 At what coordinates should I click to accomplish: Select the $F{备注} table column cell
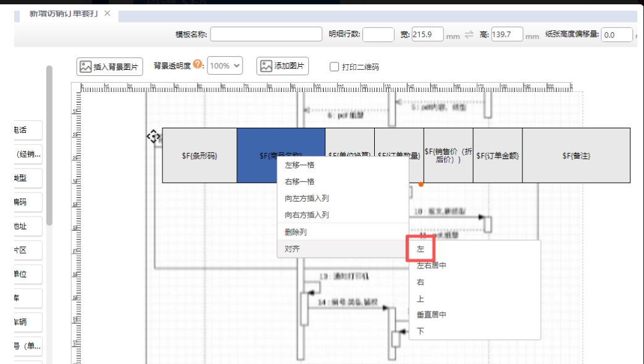point(576,155)
